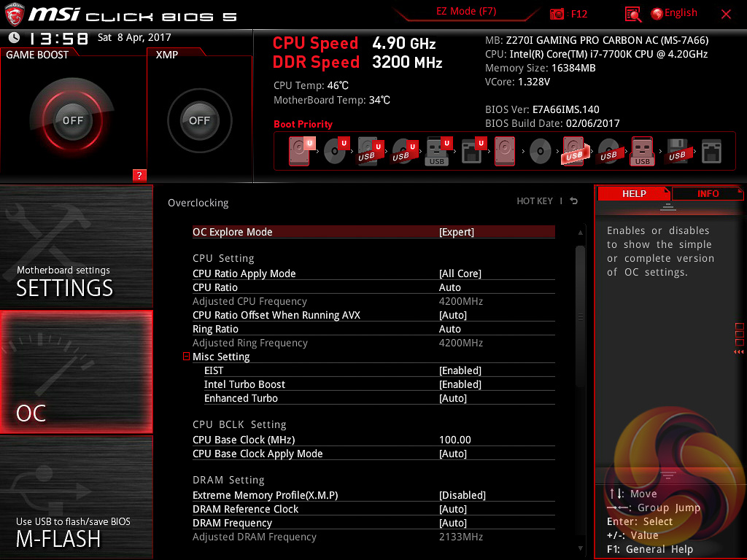Screen dimensions: 747x560
Task: Select the highlighted legacy USB hard disk icon
Action: coord(575,152)
